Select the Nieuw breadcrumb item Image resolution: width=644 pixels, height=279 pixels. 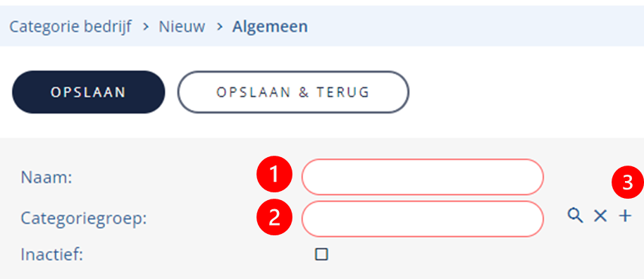click(182, 27)
